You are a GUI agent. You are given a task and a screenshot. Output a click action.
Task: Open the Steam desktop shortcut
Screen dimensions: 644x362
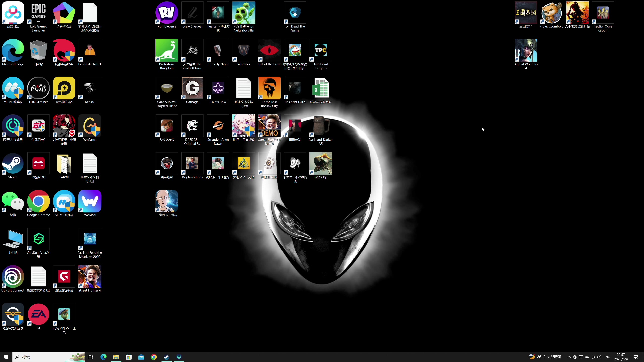click(13, 166)
